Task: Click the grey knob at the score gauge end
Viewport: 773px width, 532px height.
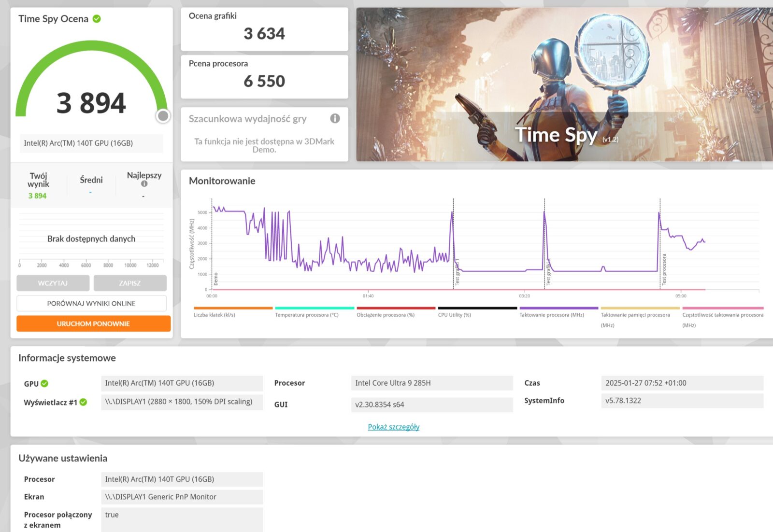Action: (163, 116)
